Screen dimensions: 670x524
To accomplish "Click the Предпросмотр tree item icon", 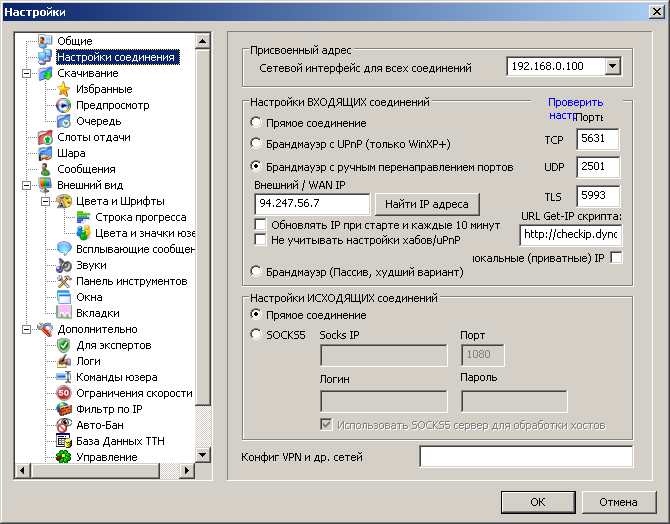I will point(64,105).
